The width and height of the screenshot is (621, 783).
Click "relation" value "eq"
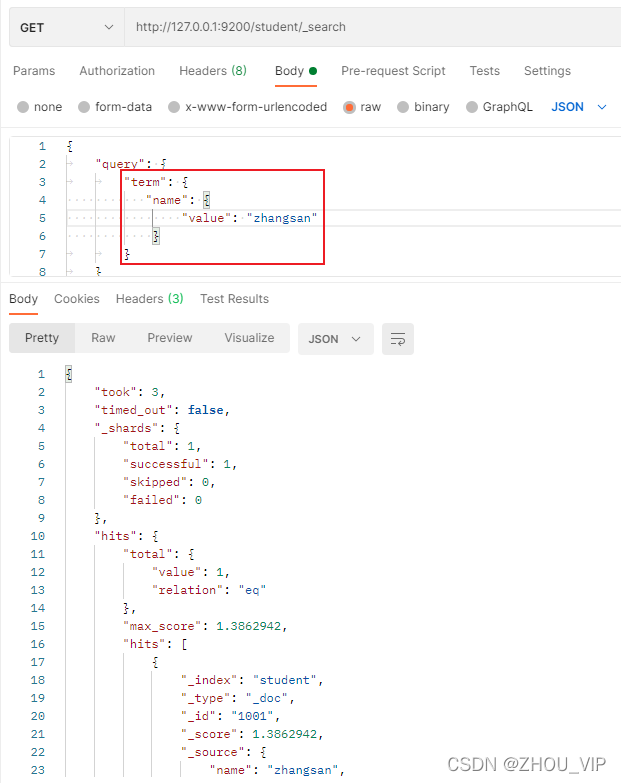(x=252, y=590)
